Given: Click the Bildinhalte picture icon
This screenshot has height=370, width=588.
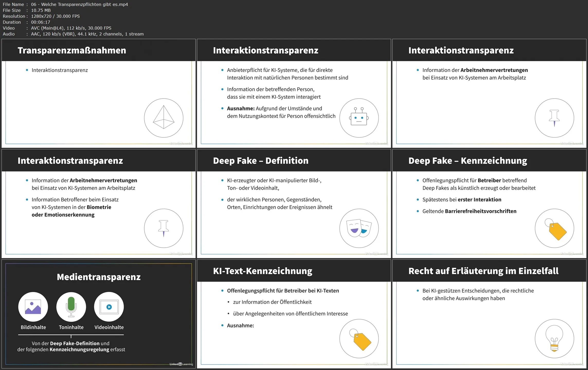Looking at the screenshot, I should pos(33,307).
